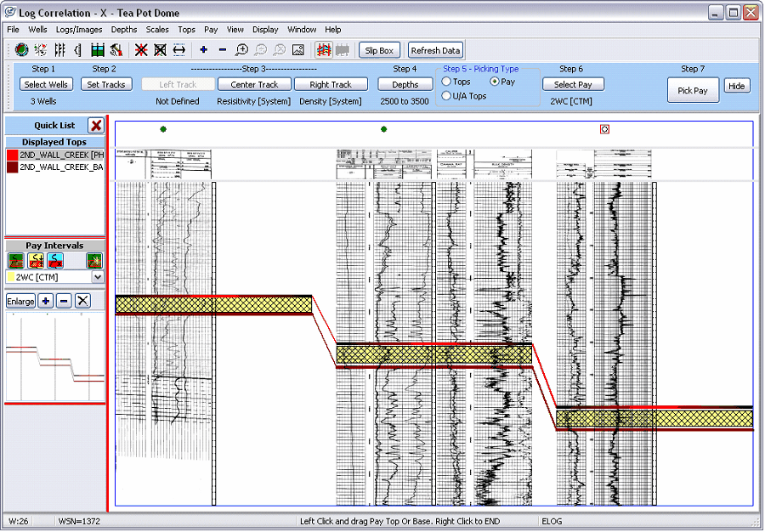Choose the U/A Tops radio option
Viewport: 765px width, 532px height.
point(446,96)
